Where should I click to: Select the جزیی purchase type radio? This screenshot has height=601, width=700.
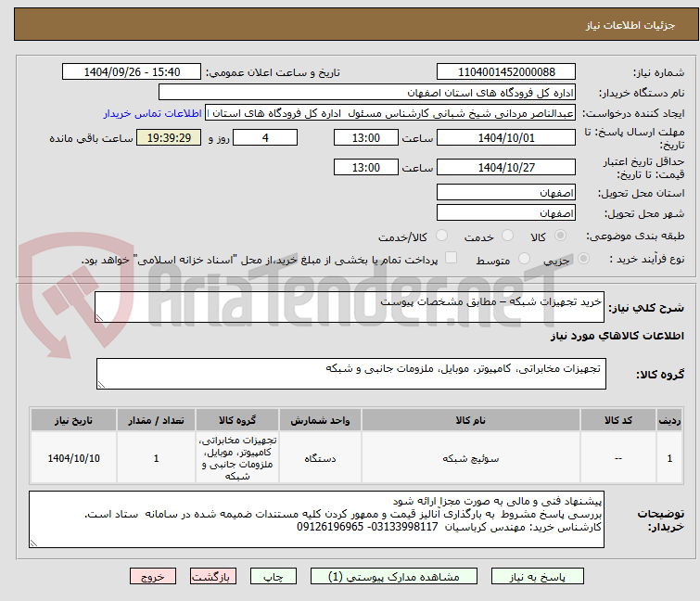pos(583,259)
